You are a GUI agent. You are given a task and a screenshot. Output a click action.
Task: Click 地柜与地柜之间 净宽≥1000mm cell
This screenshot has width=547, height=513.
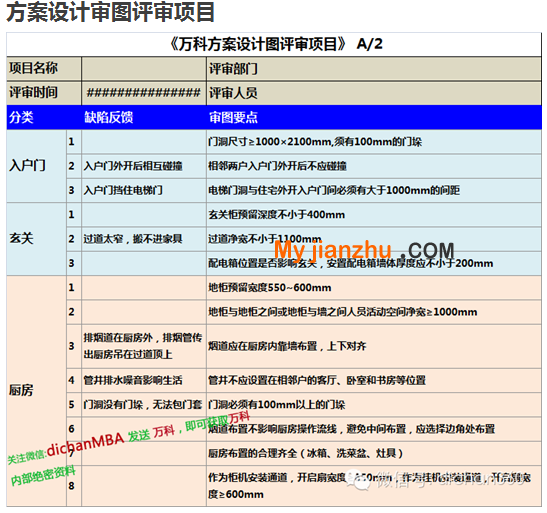pyautogui.click(x=374, y=312)
